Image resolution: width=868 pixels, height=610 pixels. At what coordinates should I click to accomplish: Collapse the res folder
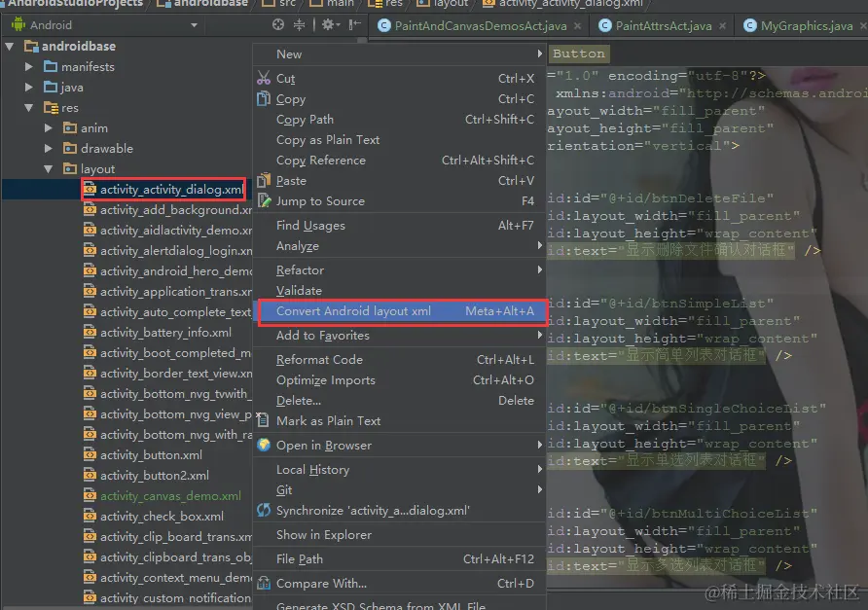(x=29, y=108)
